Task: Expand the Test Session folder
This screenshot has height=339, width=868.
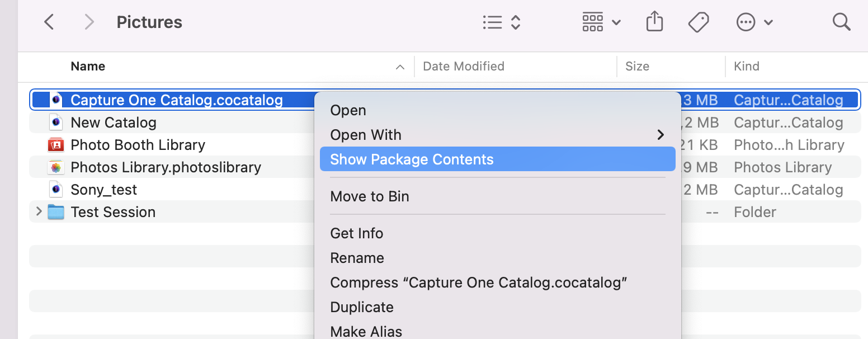Action: click(39, 212)
